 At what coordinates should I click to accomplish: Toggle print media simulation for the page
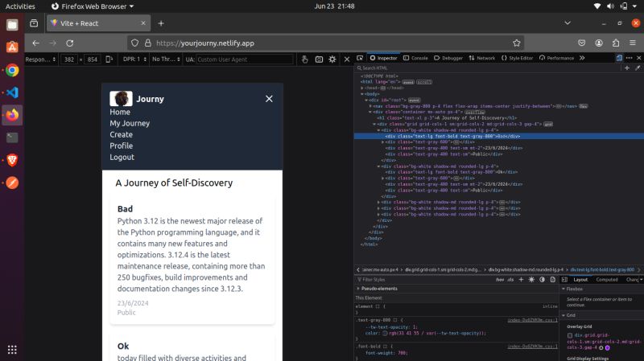pos(553,279)
